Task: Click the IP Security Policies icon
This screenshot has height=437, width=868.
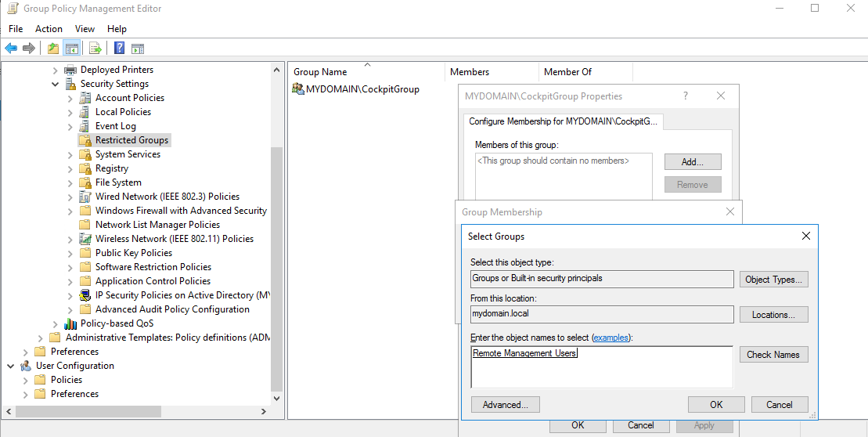Action: coord(85,295)
